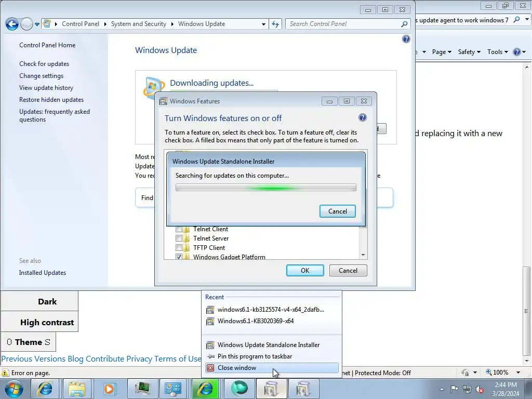
Task: Click the folder icon beside Telnet Server
Action: click(187, 238)
